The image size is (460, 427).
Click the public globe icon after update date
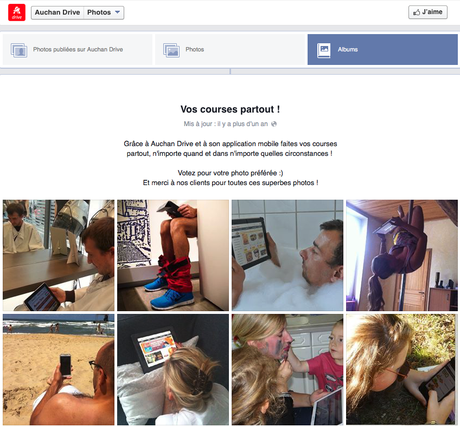point(274,124)
